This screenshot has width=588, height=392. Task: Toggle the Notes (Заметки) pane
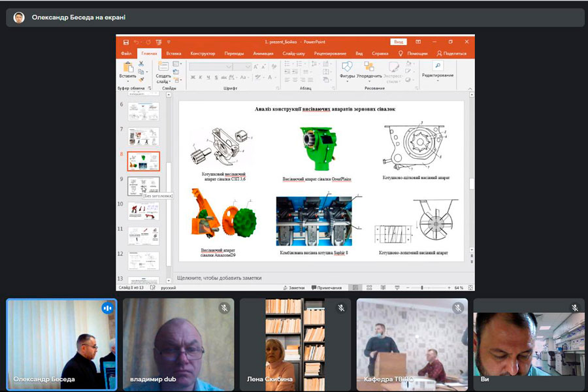tap(293, 287)
